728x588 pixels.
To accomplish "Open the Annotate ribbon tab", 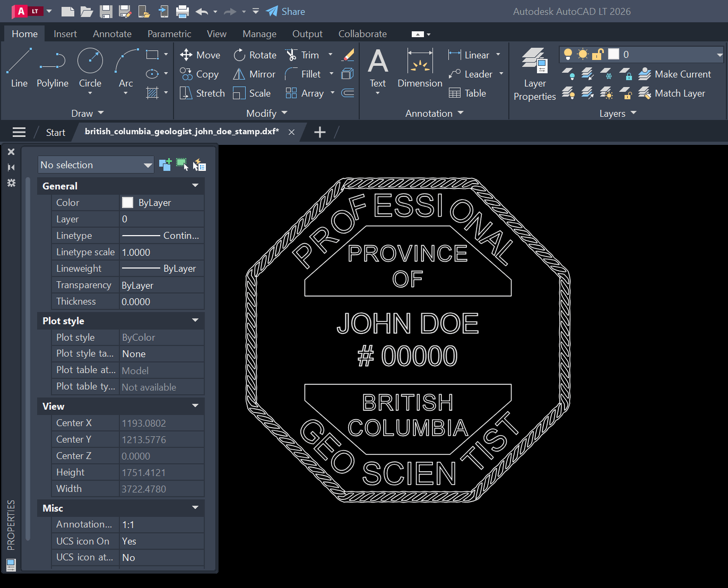I will coord(112,33).
